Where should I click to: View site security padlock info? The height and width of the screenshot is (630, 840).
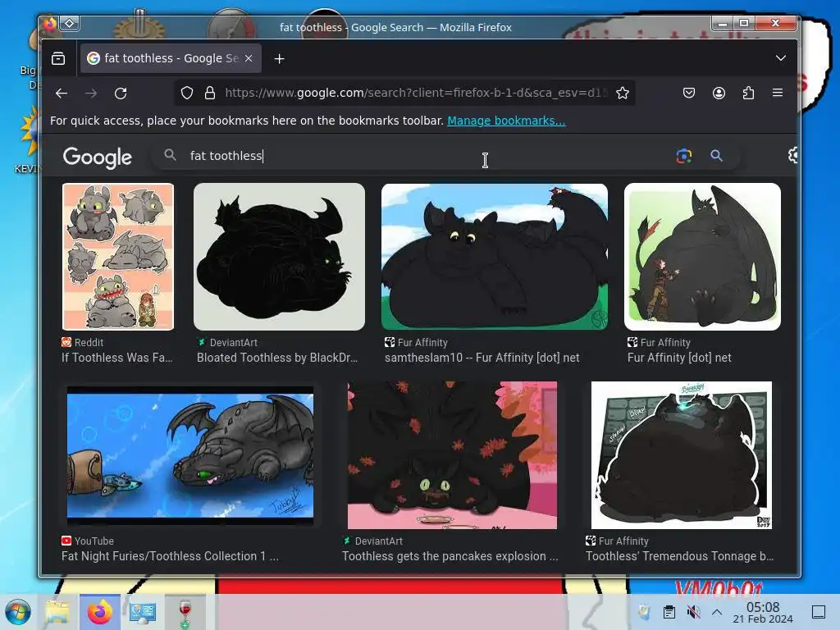(x=210, y=93)
